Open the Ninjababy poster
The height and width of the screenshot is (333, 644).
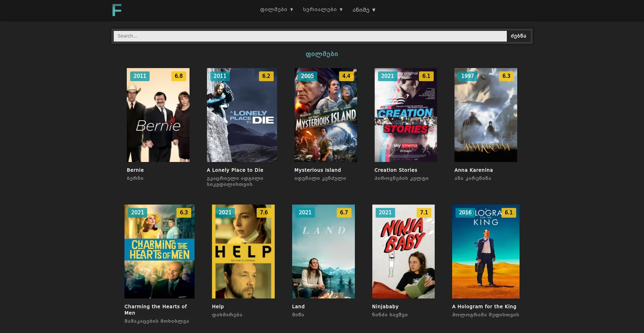[x=403, y=252]
